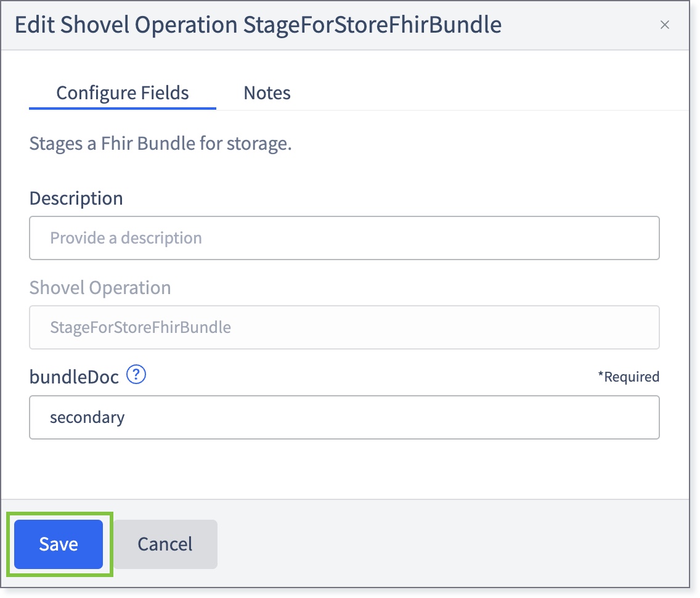
Task: Click the Description field label
Action: [x=76, y=199]
